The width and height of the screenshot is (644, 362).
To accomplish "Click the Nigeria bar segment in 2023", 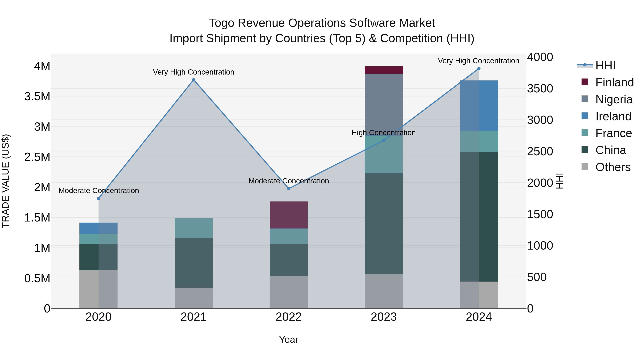I will point(384,105).
